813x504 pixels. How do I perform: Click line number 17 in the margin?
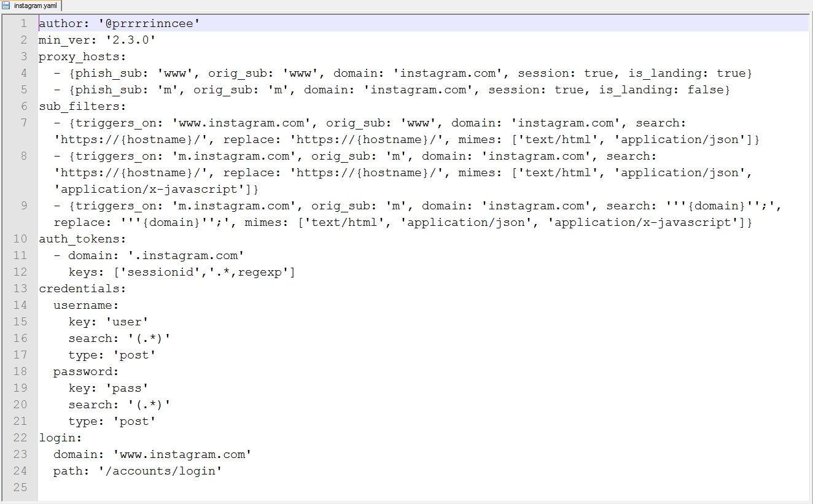coord(20,355)
